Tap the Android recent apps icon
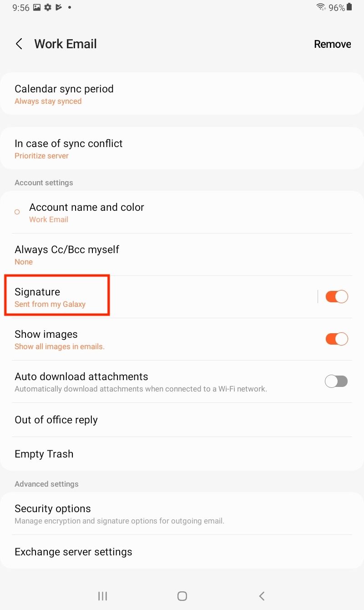 coord(103,596)
